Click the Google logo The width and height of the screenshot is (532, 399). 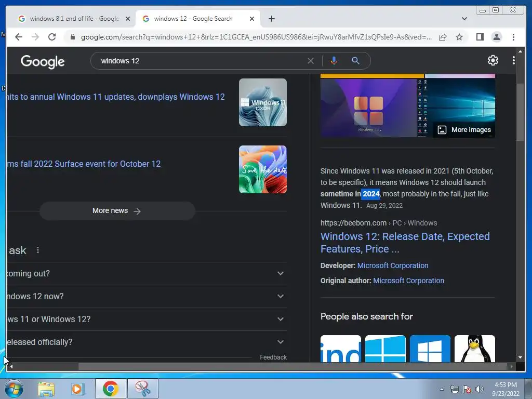(43, 61)
